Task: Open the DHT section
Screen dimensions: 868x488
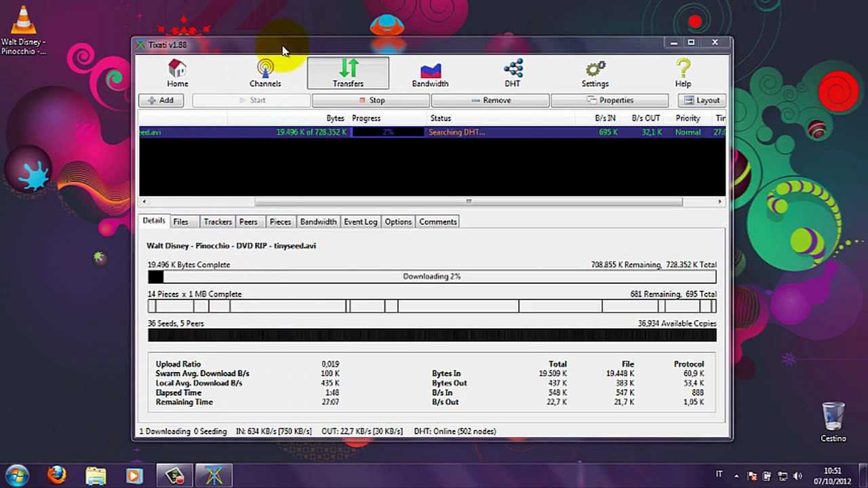Action: pyautogui.click(x=512, y=73)
